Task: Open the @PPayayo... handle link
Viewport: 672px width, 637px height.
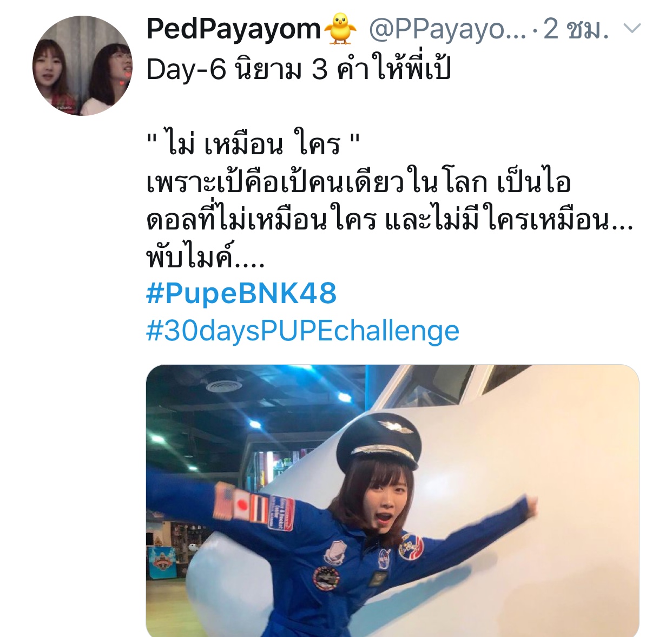Action: tap(446, 29)
